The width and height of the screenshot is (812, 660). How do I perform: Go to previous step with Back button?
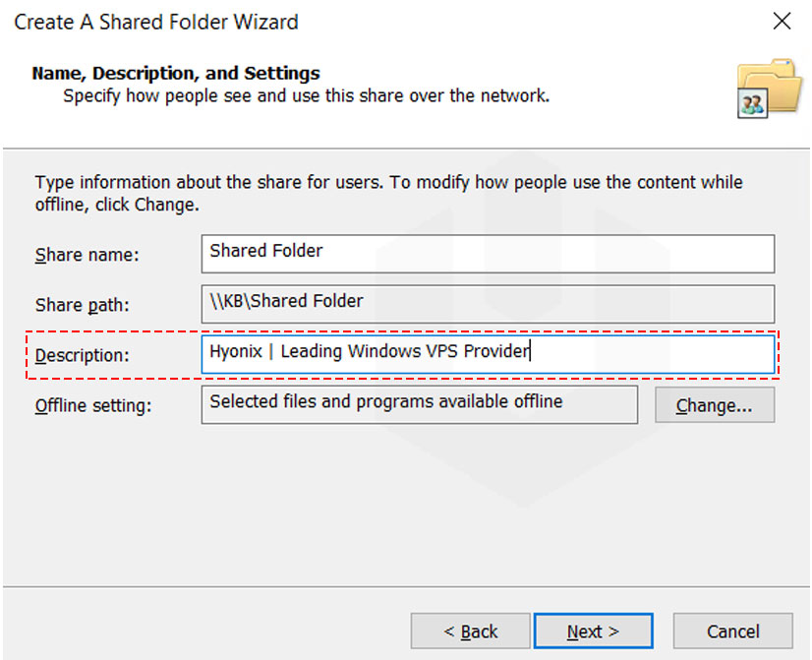[470, 631]
